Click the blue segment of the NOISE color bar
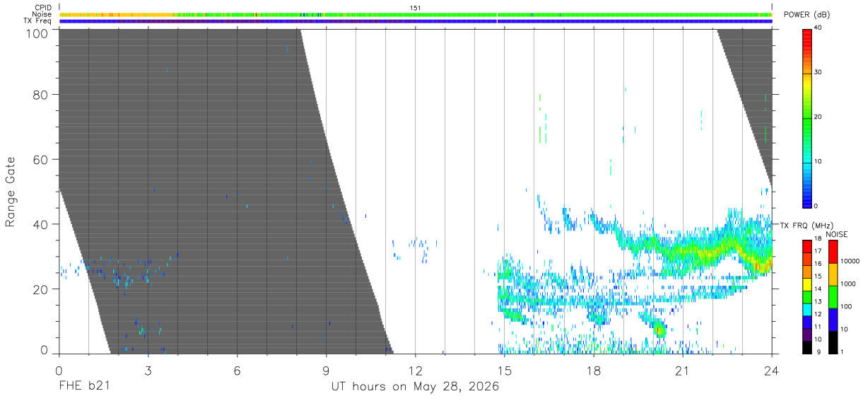 click(x=833, y=319)
